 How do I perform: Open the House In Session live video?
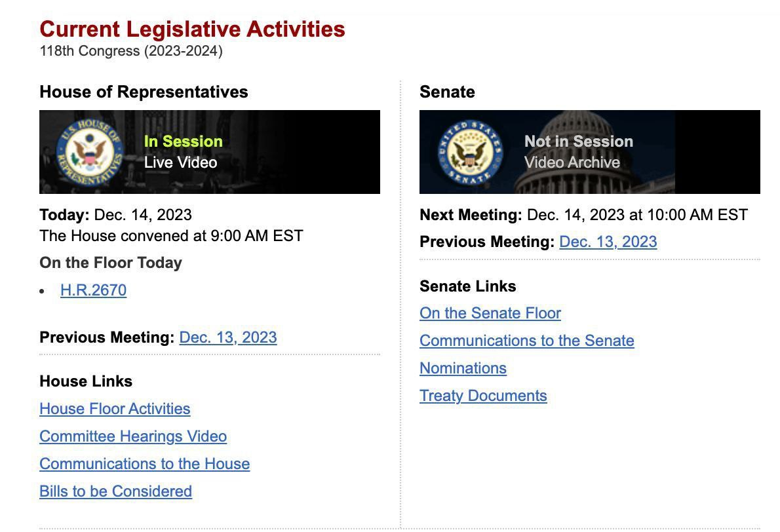point(210,151)
